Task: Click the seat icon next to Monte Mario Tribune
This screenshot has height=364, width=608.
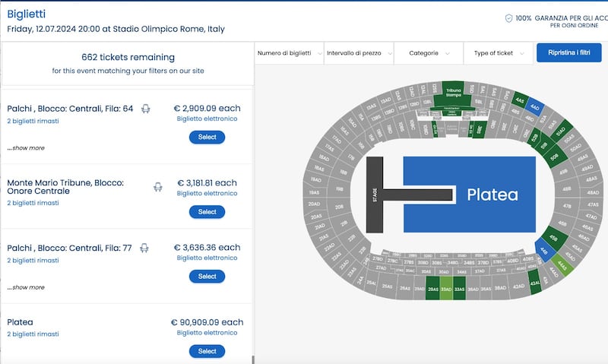Action: tap(157, 187)
